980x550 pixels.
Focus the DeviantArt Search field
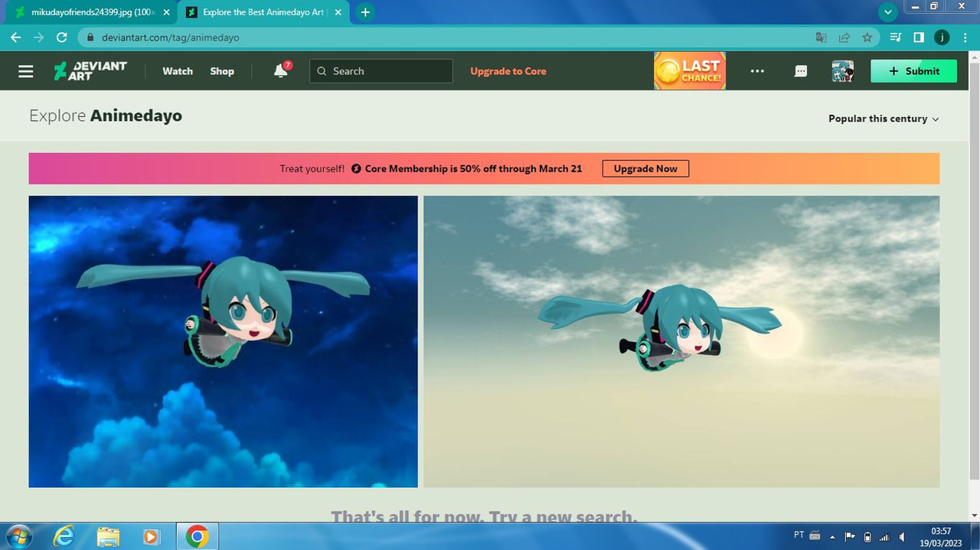click(x=381, y=71)
